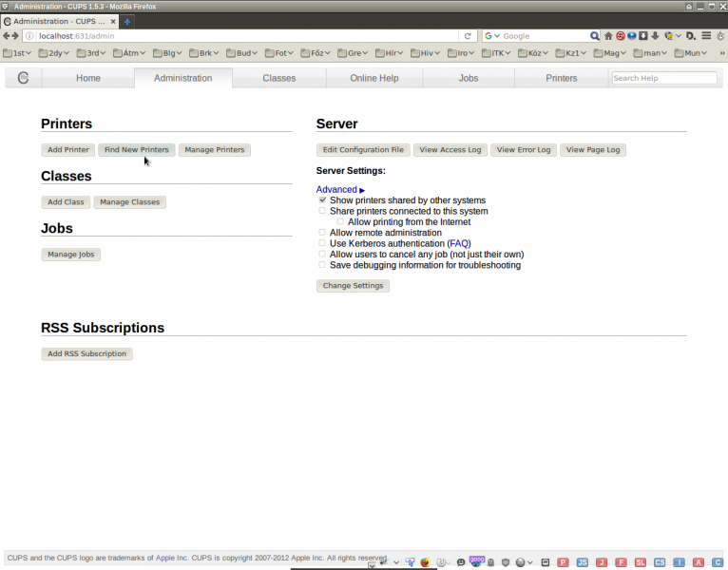
Task: Click the red 'A' status bar icon
Action: point(699,562)
